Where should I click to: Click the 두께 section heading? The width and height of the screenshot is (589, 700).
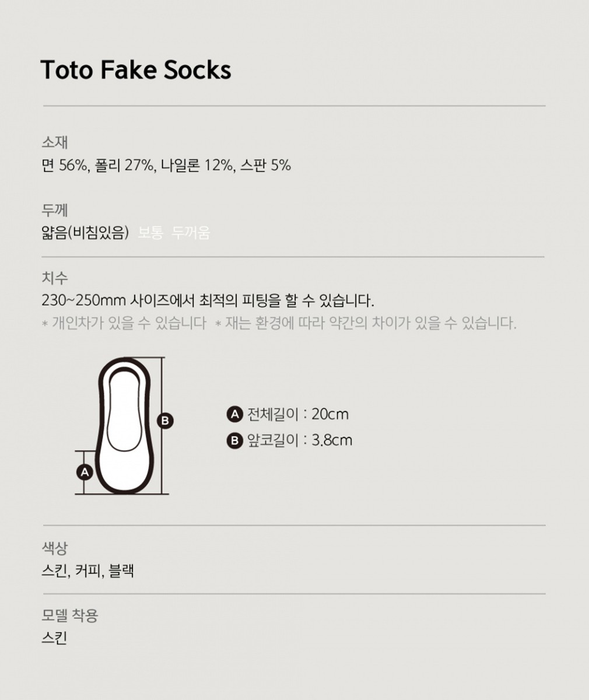(x=55, y=209)
